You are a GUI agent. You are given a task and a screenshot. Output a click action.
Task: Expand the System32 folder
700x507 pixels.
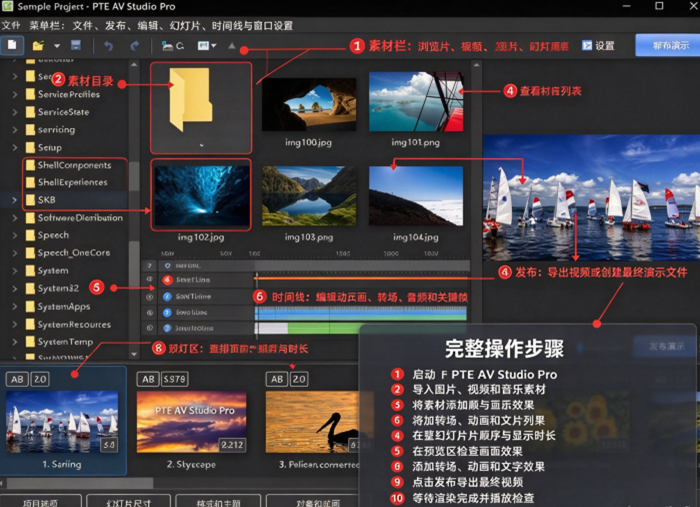pyautogui.click(x=15, y=289)
